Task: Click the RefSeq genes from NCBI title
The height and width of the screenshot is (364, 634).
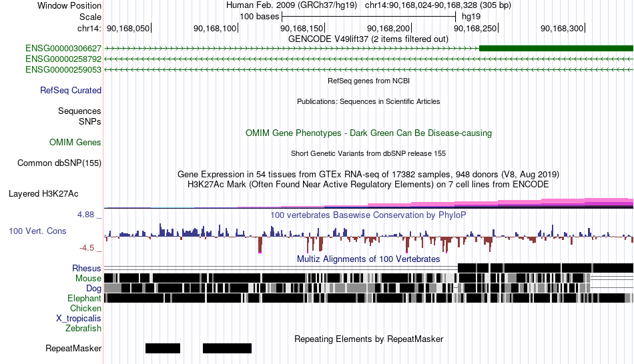Action: (x=368, y=81)
